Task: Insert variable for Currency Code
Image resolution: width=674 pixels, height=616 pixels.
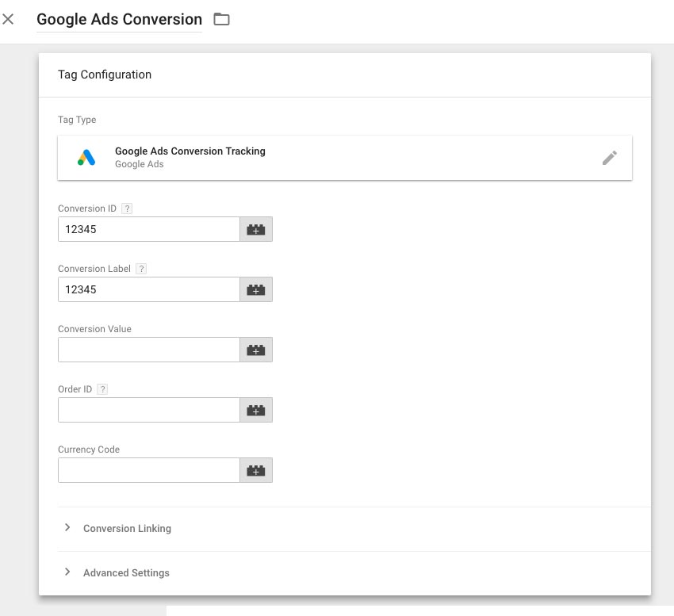Action: point(256,470)
